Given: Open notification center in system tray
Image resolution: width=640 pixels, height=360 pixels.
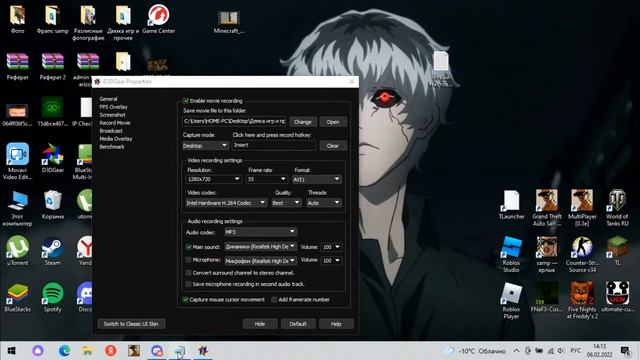Looking at the screenshot, I should 625,351.
